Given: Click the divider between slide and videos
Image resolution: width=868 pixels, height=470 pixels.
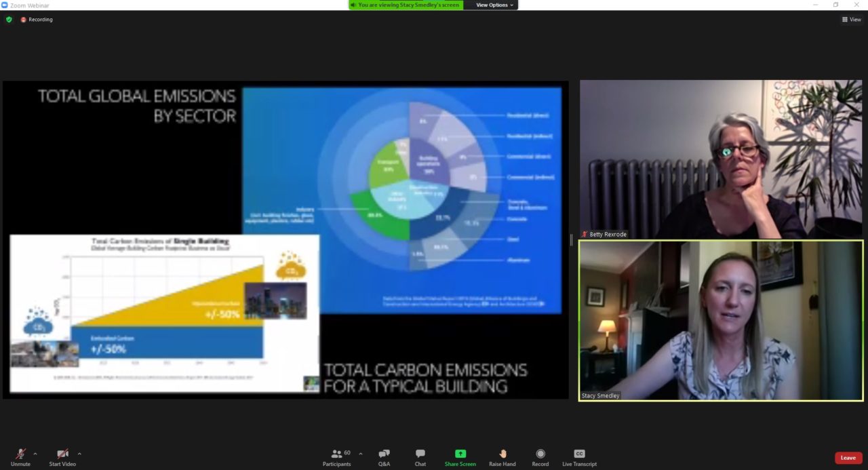Looking at the screenshot, I should [571, 239].
